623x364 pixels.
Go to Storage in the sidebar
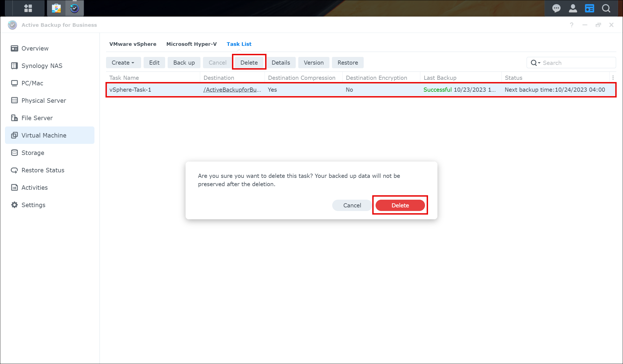33,153
